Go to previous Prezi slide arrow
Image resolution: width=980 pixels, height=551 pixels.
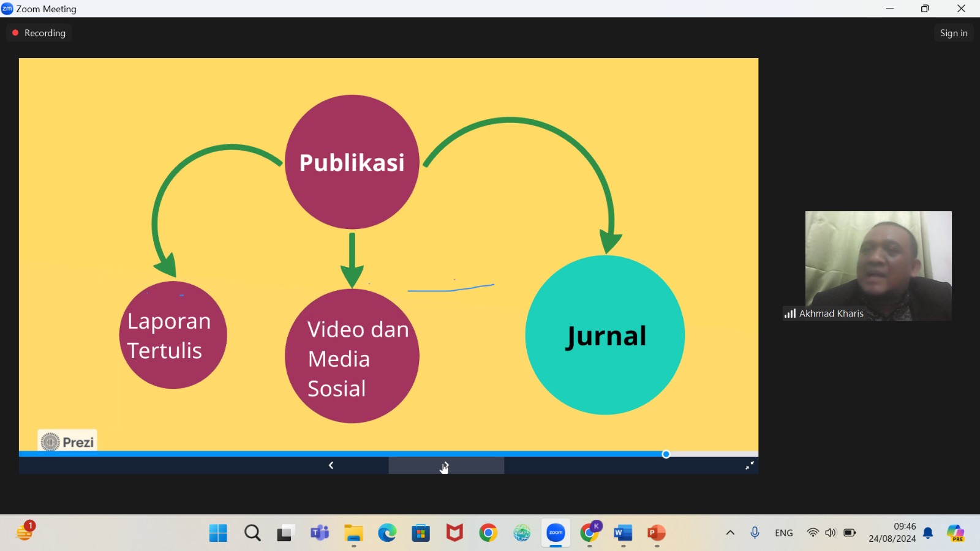331,466
